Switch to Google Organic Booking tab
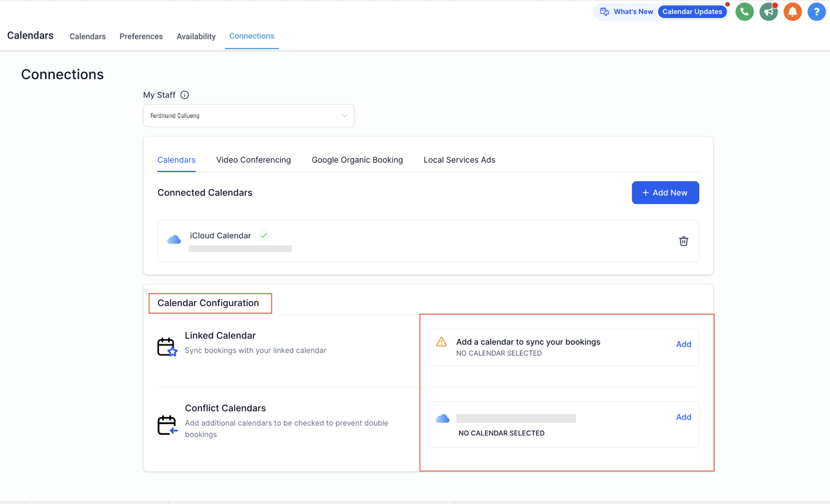This screenshot has width=830, height=504. (357, 160)
